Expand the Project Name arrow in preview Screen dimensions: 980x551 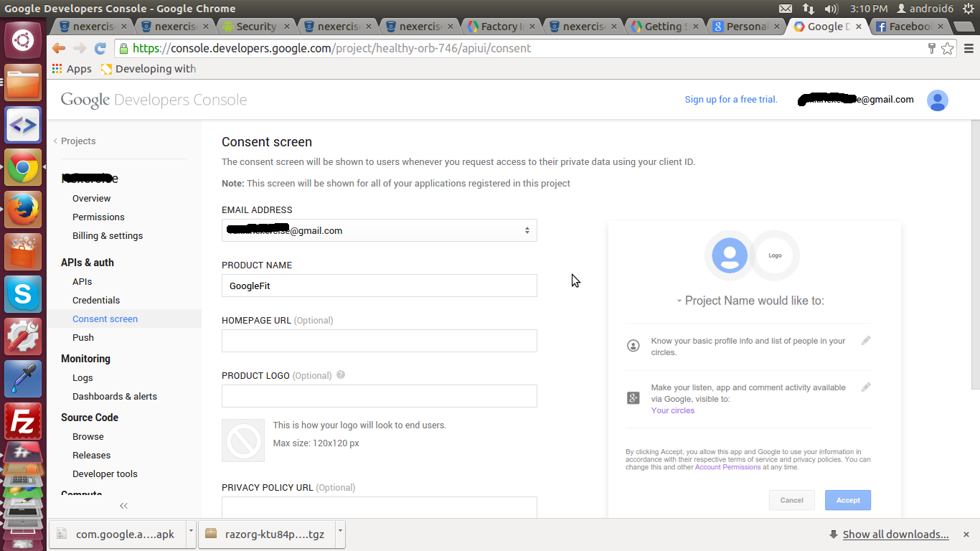click(x=679, y=301)
